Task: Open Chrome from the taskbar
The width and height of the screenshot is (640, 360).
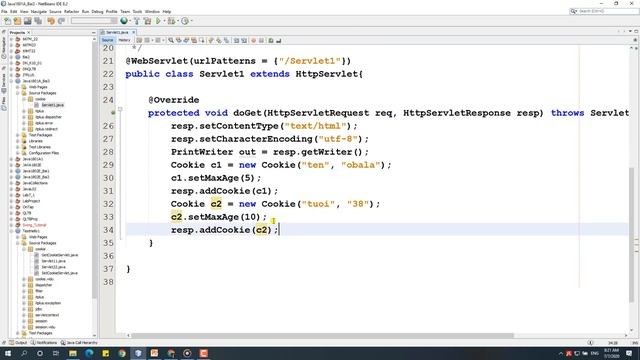Action: 122,353
